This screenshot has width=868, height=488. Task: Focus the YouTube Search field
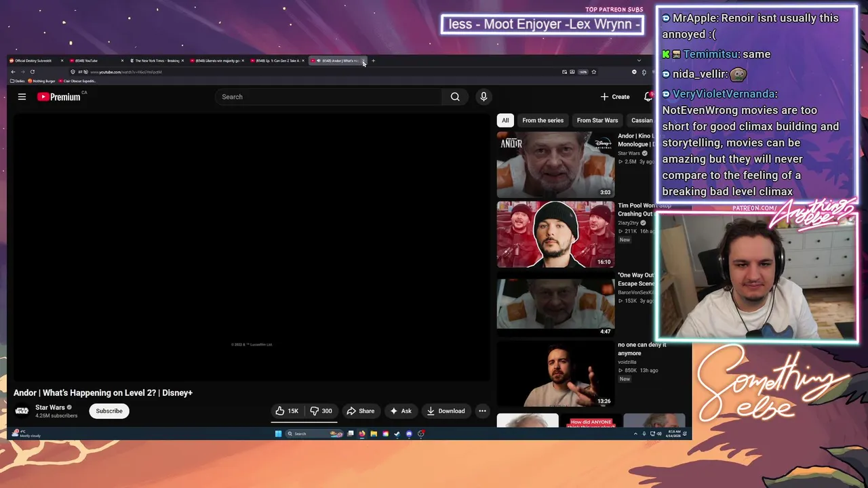pyautogui.click(x=329, y=97)
